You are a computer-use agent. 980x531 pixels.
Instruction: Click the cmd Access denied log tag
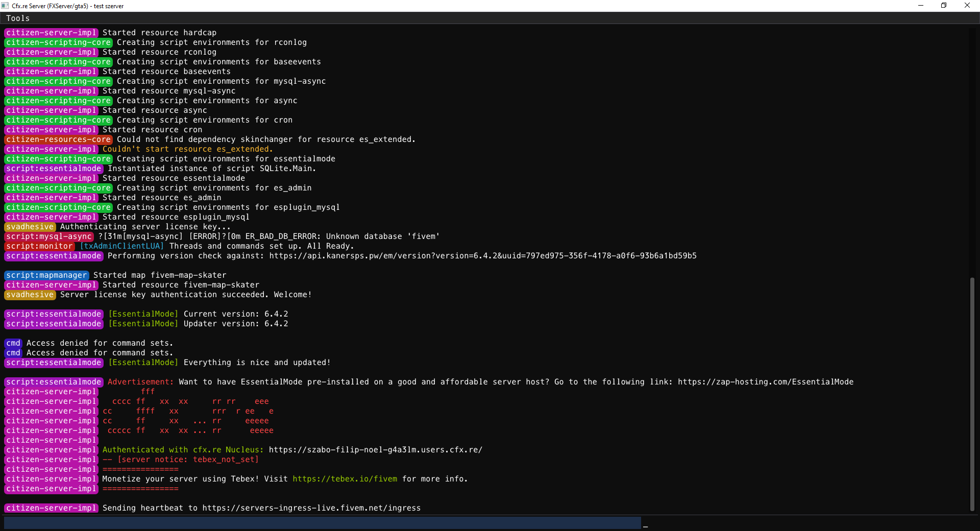[13, 343]
